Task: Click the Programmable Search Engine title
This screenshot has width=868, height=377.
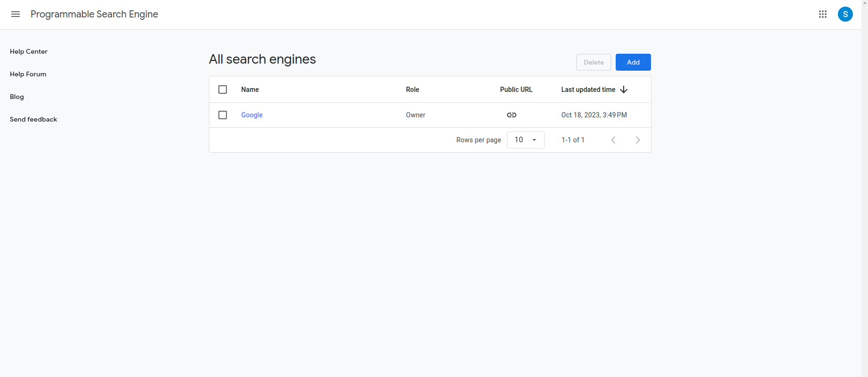Action: click(94, 14)
